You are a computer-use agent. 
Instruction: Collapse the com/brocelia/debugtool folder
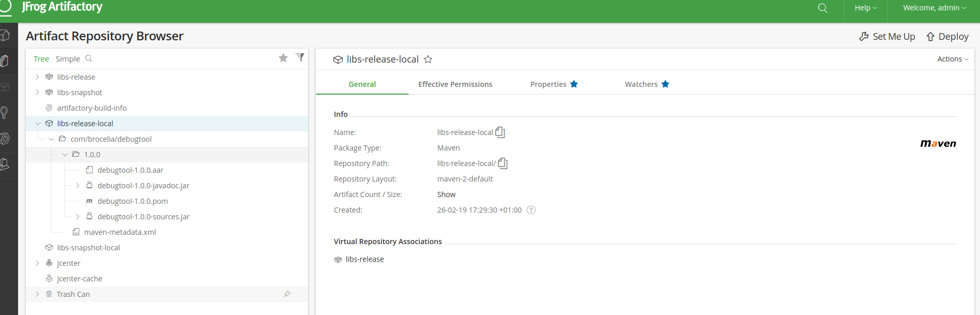[x=51, y=139]
